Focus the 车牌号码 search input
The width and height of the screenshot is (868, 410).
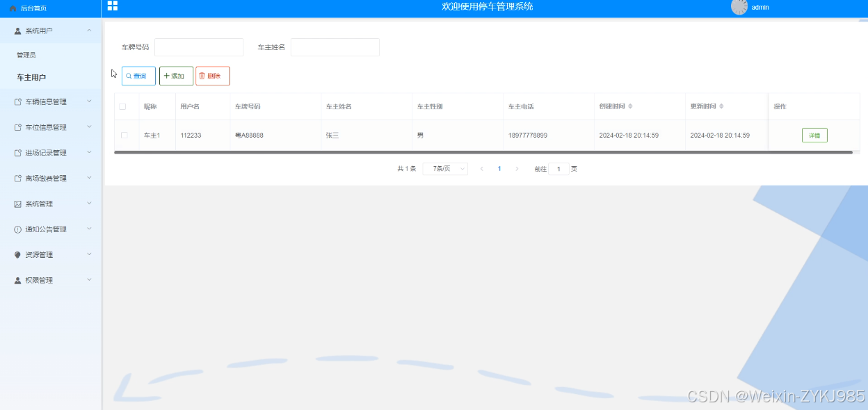click(x=199, y=47)
